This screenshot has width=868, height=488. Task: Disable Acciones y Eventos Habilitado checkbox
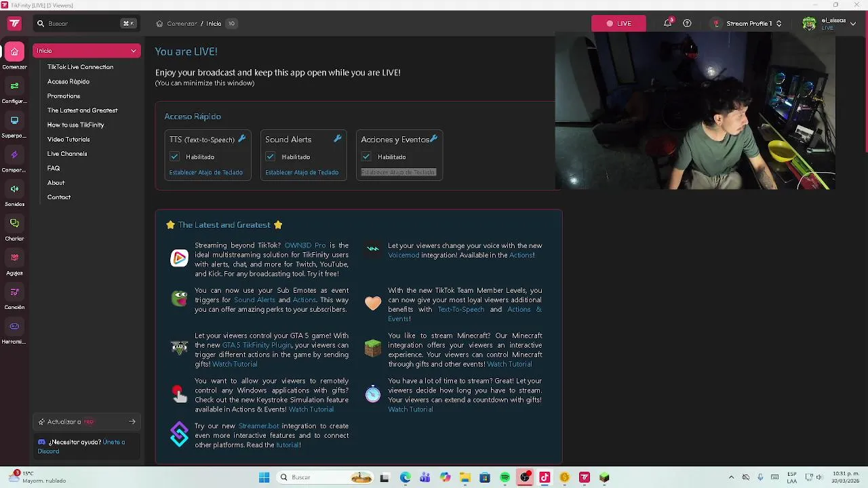tap(366, 157)
